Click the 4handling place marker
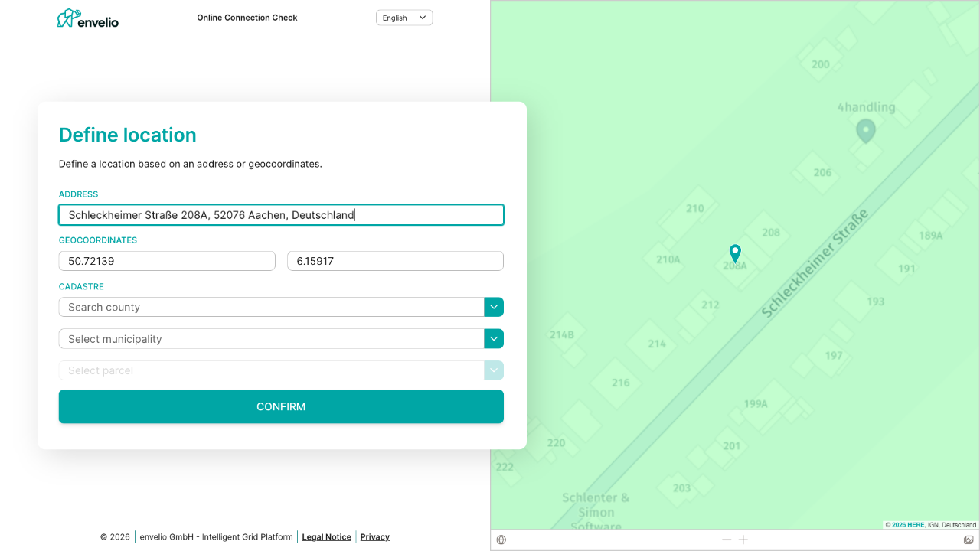Image resolution: width=980 pixels, height=551 pixels. pyautogui.click(x=865, y=131)
